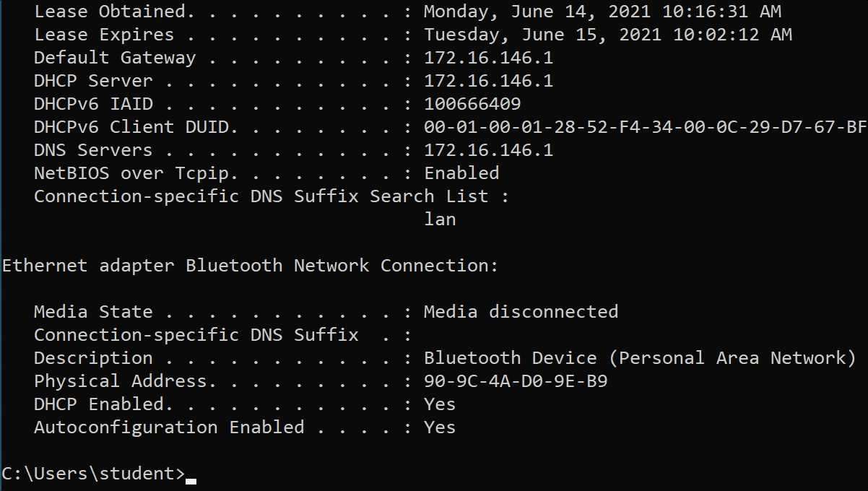Click the C:\Users\student prompt cursor
This screenshot has height=491, width=868.
point(191,475)
